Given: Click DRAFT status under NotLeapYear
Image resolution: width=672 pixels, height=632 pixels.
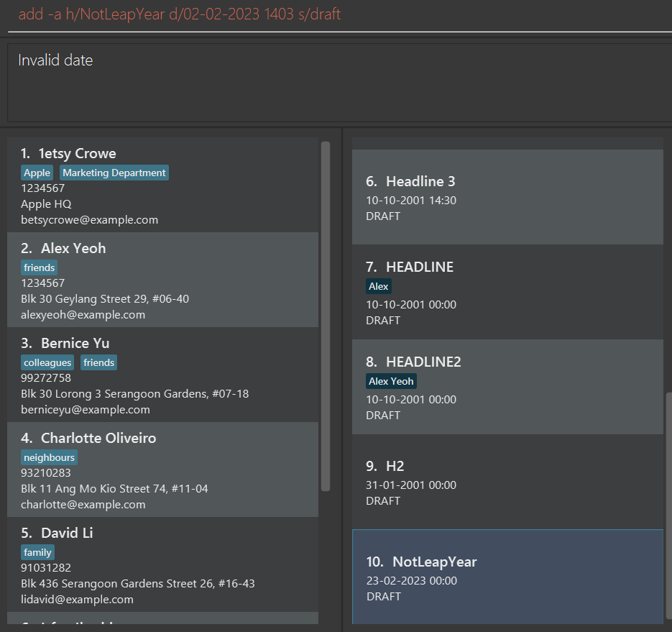Looking at the screenshot, I should [384, 597].
